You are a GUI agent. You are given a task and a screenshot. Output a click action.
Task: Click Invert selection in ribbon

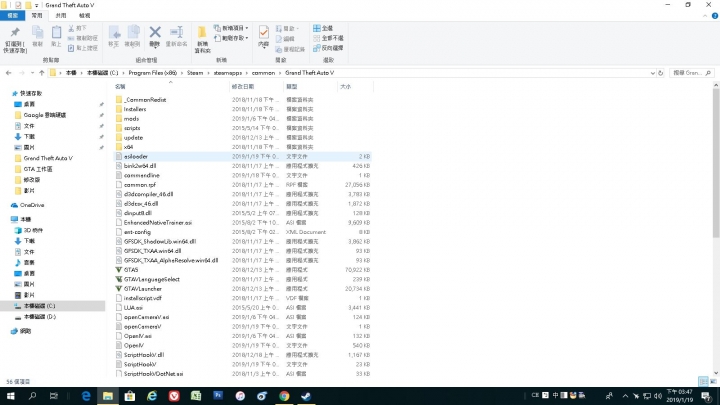(328, 48)
